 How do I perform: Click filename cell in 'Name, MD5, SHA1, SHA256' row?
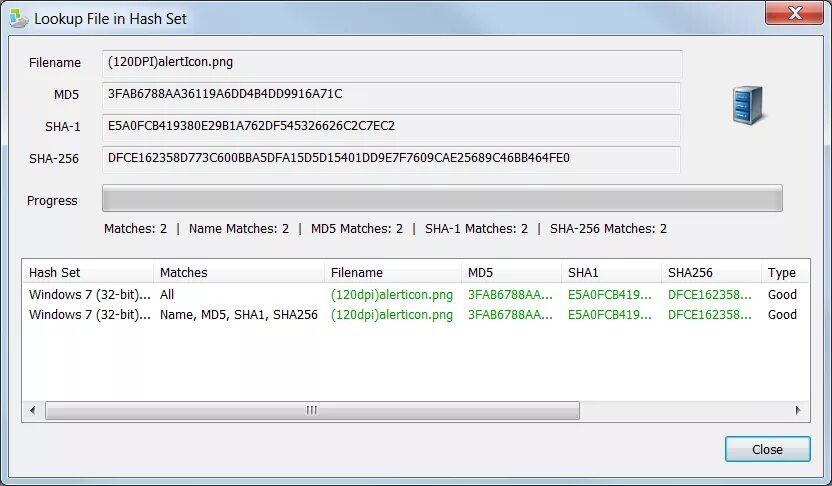[x=392, y=315]
